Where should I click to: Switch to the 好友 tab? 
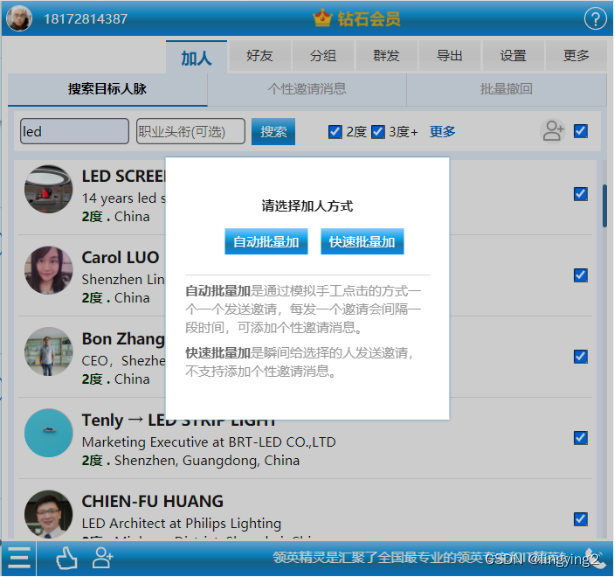pyautogui.click(x=260, y=56)
